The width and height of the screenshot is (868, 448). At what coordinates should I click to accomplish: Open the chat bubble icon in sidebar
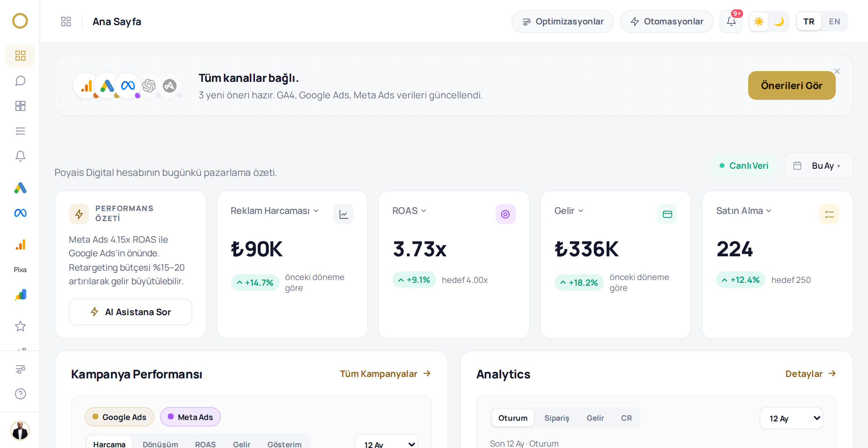coord(20,81)
